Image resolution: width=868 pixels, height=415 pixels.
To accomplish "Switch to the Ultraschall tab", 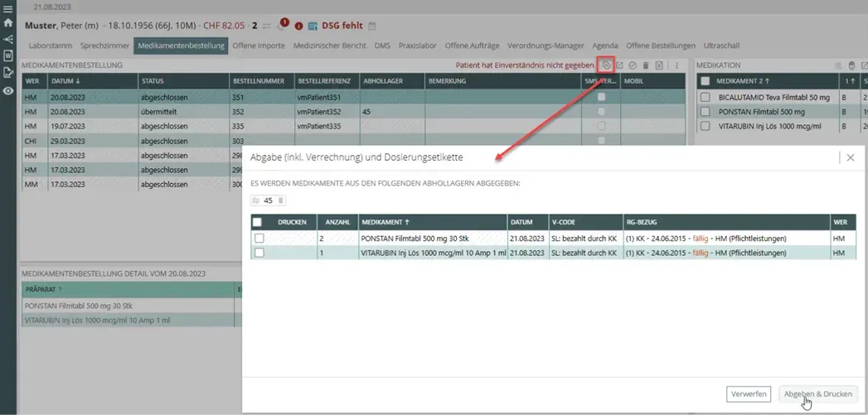I will point(721,46).
